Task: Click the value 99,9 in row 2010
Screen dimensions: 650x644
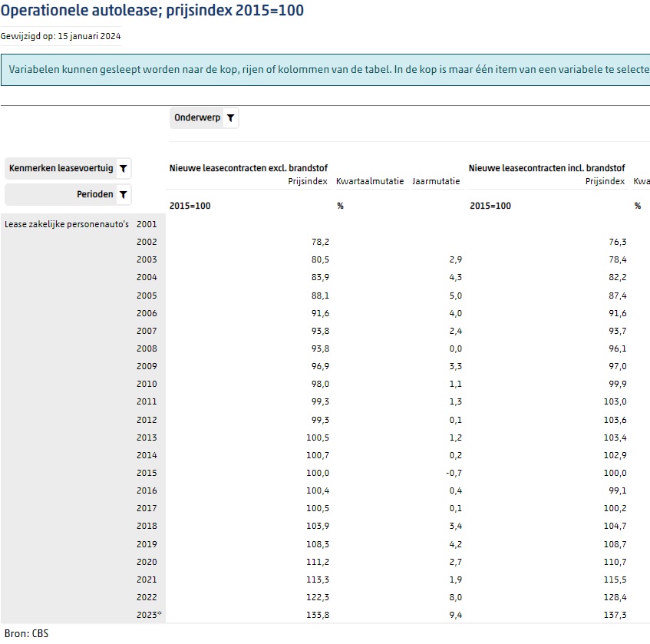Action: click(617, 384)
